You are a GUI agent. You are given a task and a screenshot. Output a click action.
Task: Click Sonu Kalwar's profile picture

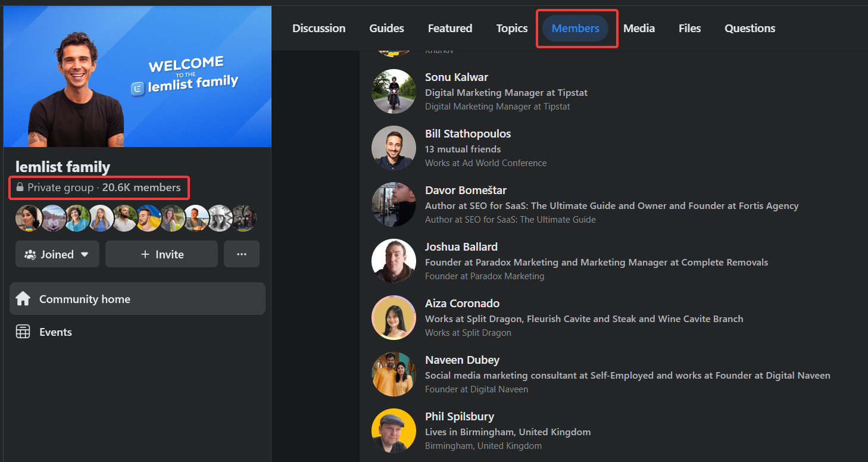click(x=394, y=92)
